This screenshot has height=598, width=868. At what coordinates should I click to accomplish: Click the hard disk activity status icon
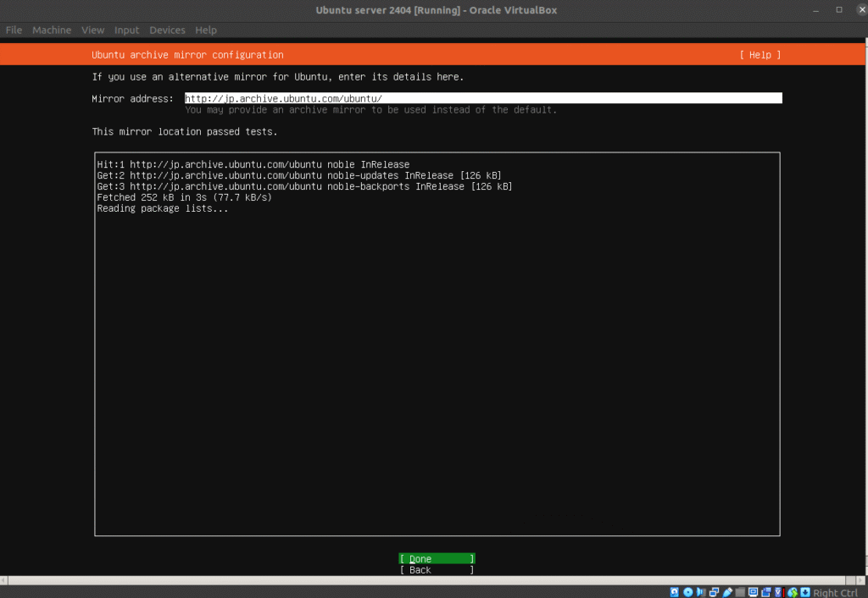(x=675, y=591)
